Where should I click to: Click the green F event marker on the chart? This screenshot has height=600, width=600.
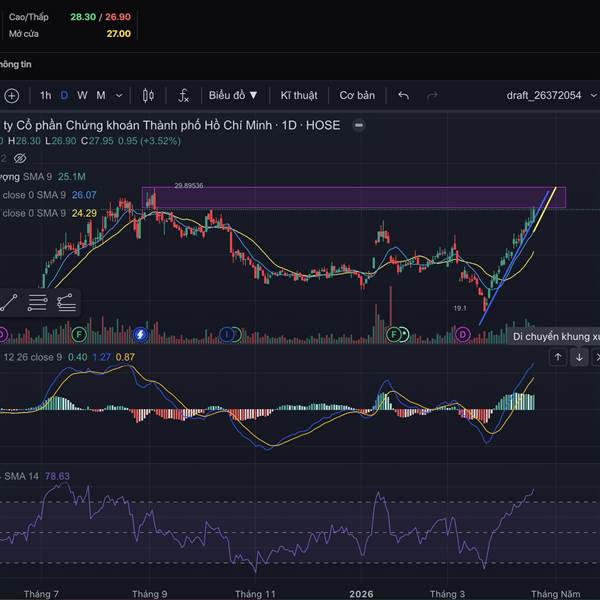[78, 333]
